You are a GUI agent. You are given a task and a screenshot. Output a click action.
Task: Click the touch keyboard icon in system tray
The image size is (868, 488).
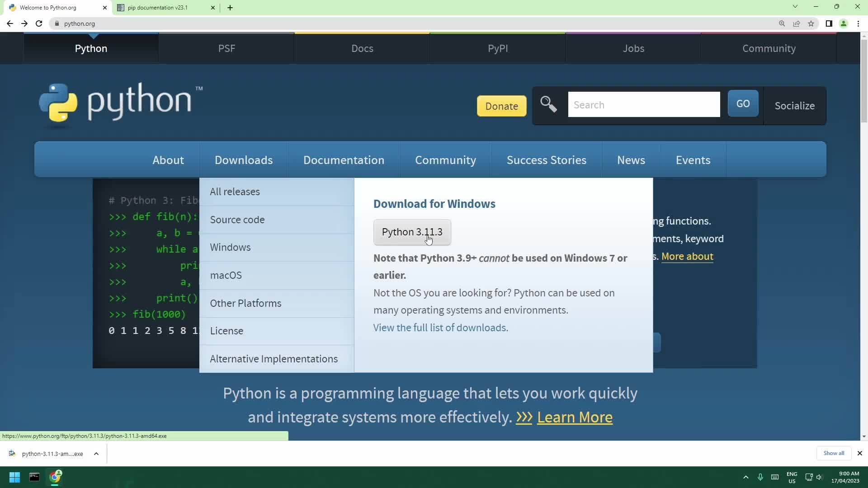point(775,477)
